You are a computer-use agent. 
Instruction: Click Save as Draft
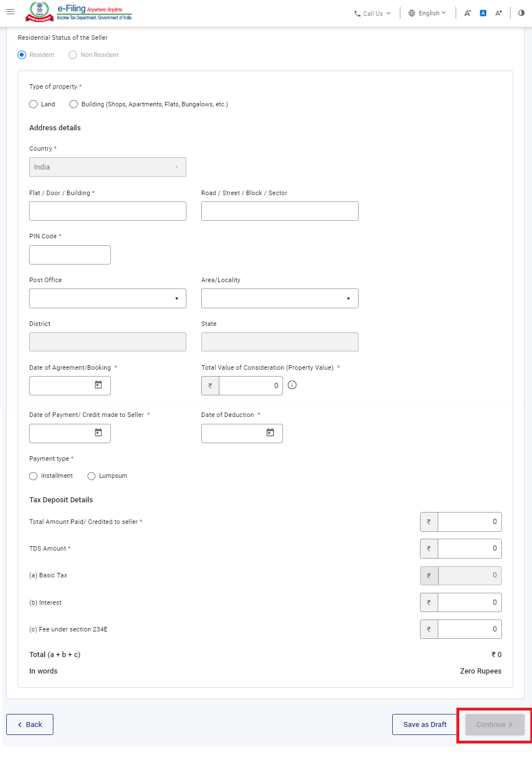(424, 724)
